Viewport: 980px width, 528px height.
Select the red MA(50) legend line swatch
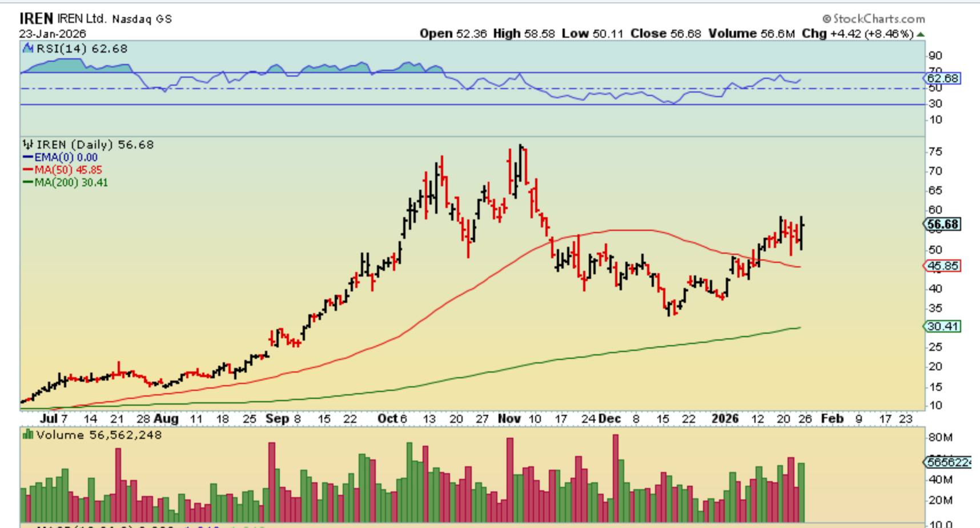click(x=28, y=170)
